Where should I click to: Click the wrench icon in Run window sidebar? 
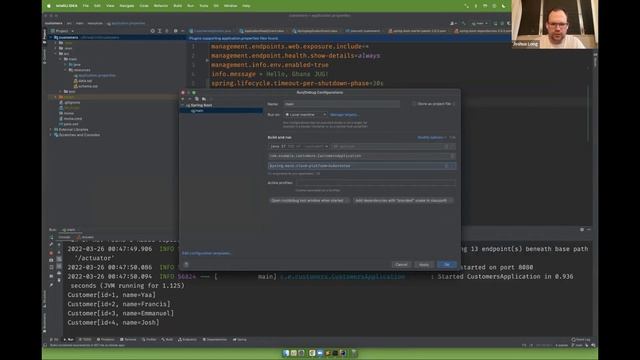point(51,244)
